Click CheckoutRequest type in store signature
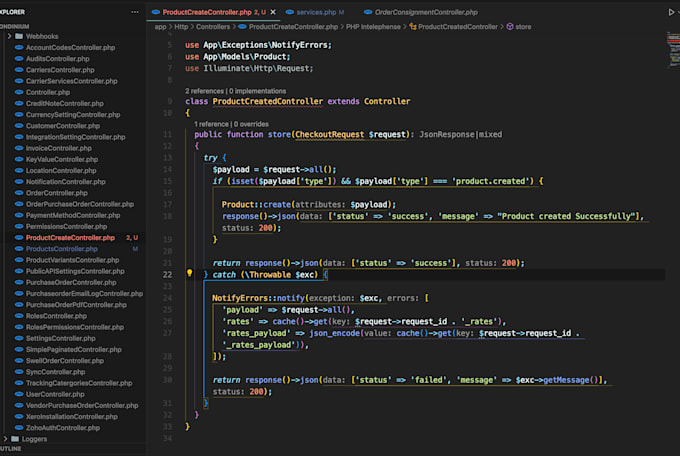The width and height of the screenshot is (680, 456). [x=330, y=135]
